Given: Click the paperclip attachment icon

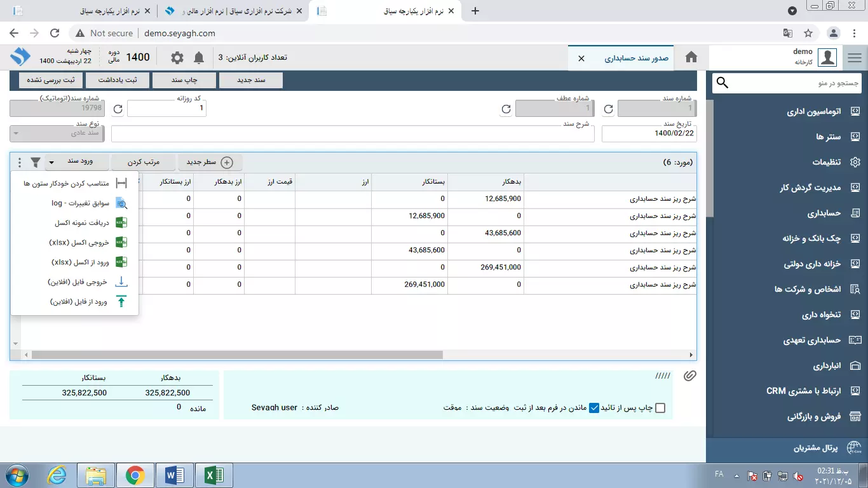Looking at the screenshot, I should tap(689, 376).
